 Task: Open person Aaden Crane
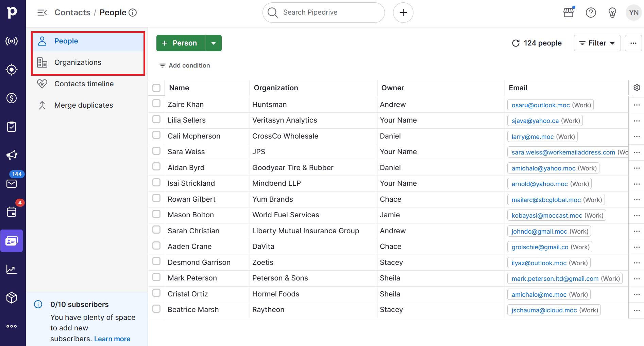(x=190, y=247)
